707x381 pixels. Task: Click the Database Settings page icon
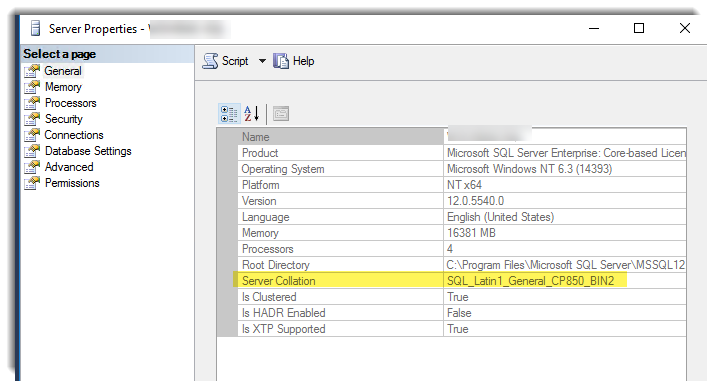32,151
